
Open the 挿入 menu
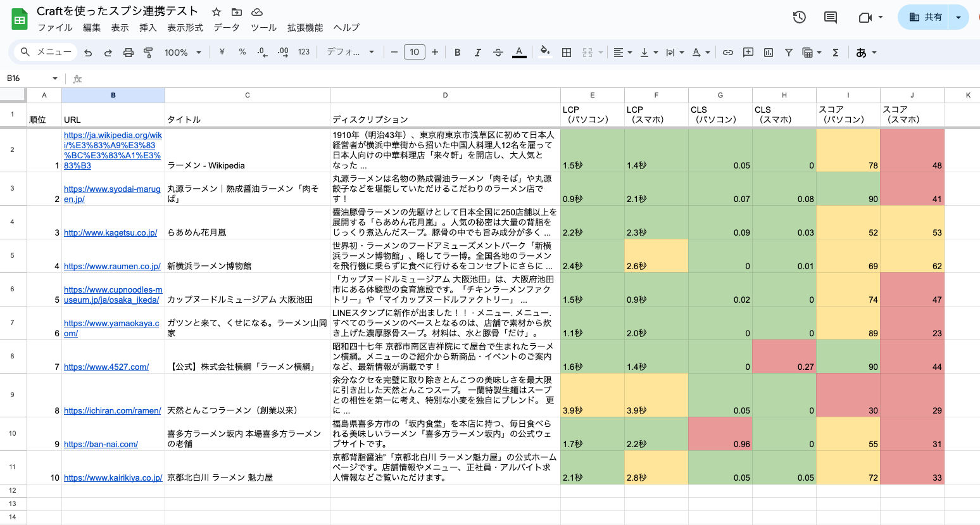click(x=148, y=28)
